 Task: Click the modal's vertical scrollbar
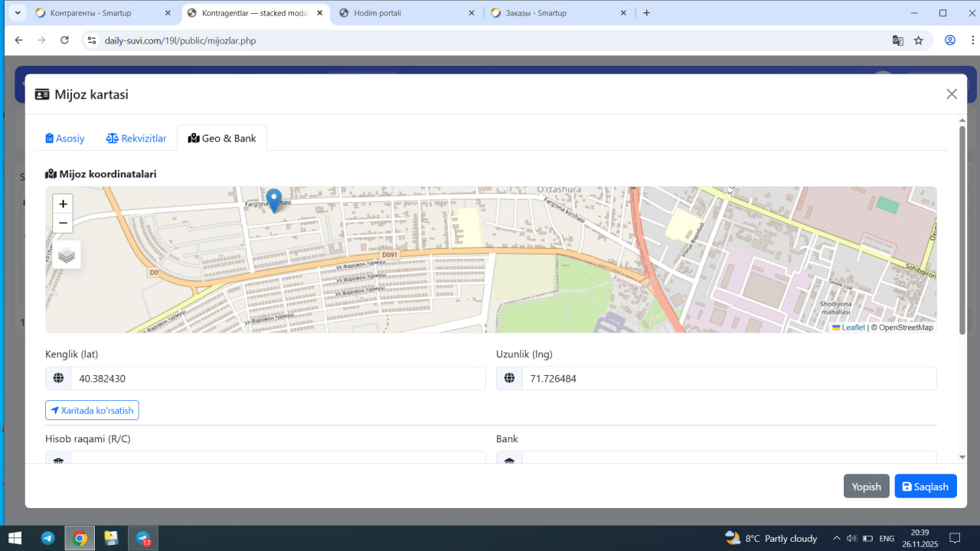click(x=962, y=230)
